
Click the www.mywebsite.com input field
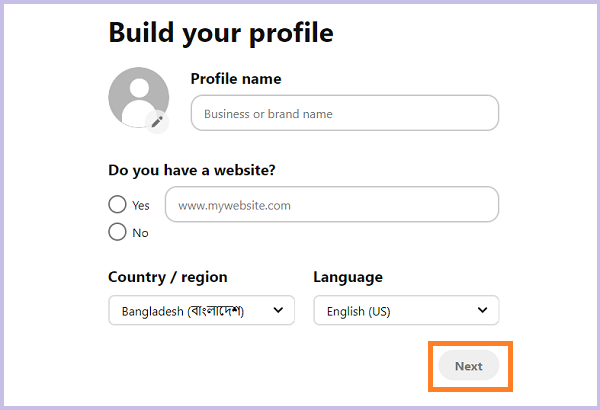[332, 204]
